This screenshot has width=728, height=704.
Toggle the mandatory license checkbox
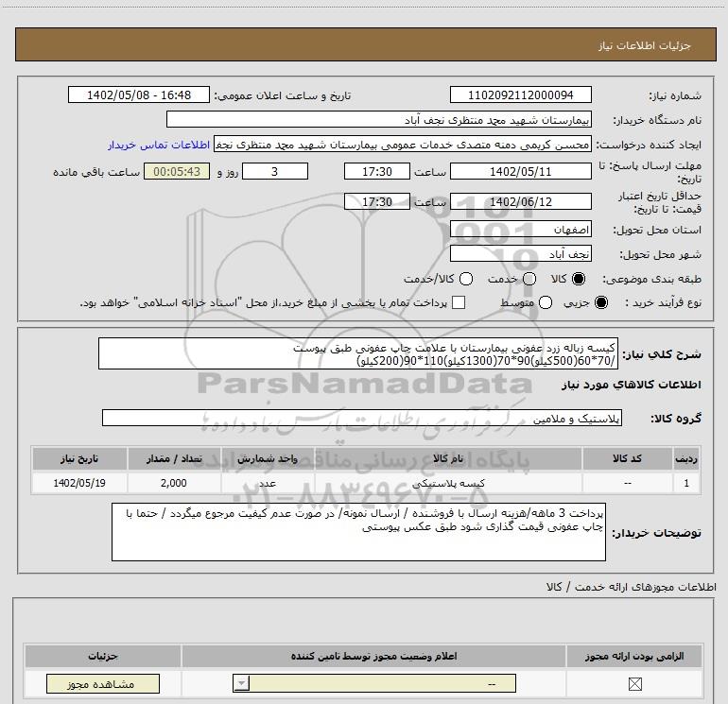pos(634,683)
